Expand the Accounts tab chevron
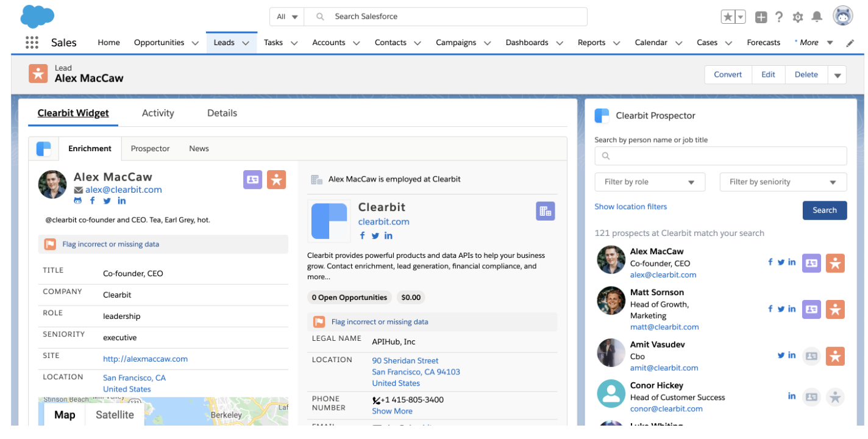The height and width of the screenshot is (439, 868). [356, 43]
